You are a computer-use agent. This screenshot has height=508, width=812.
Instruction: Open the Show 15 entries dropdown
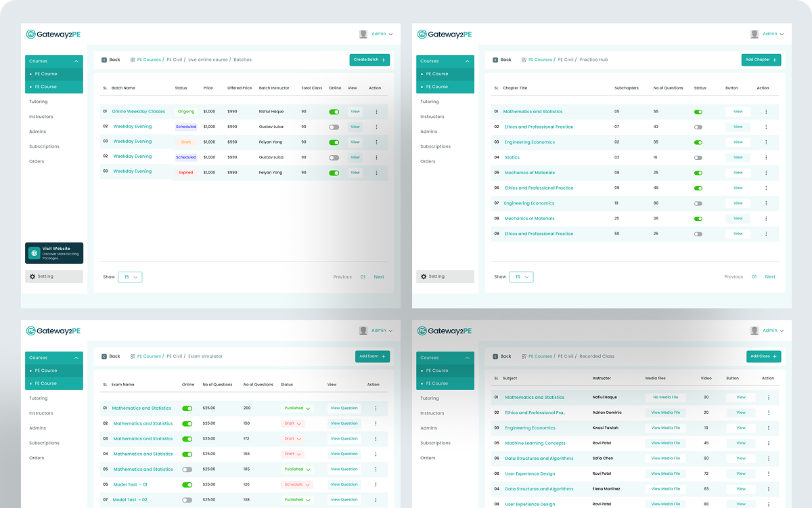tap(130, 277)
